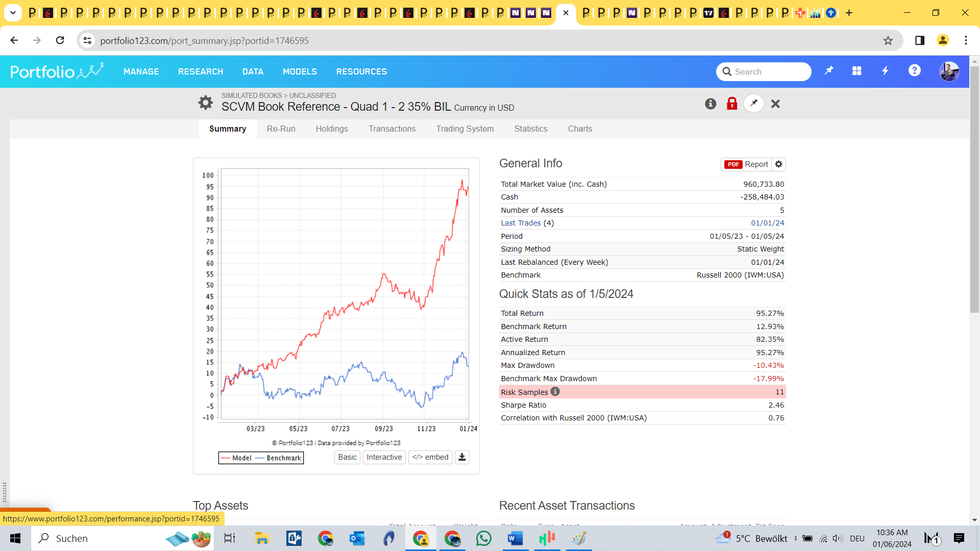980x551 pixels.
Task: Open General Info settings gear
Action: tap(778, 164)
